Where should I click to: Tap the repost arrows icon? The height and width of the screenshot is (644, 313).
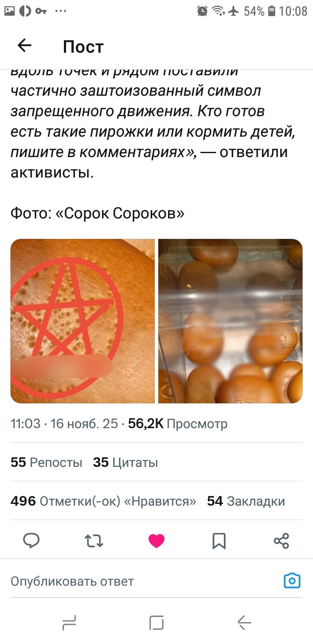[x=94, y=541]
